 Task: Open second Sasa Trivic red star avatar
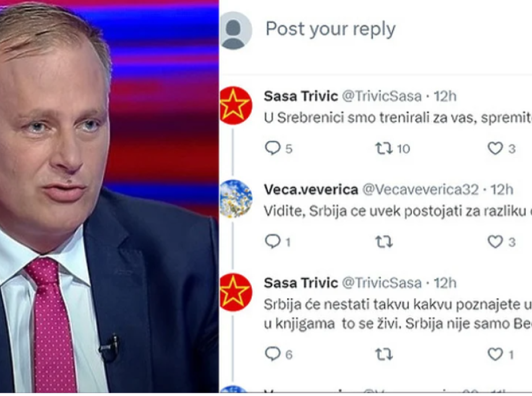(236, 292)
